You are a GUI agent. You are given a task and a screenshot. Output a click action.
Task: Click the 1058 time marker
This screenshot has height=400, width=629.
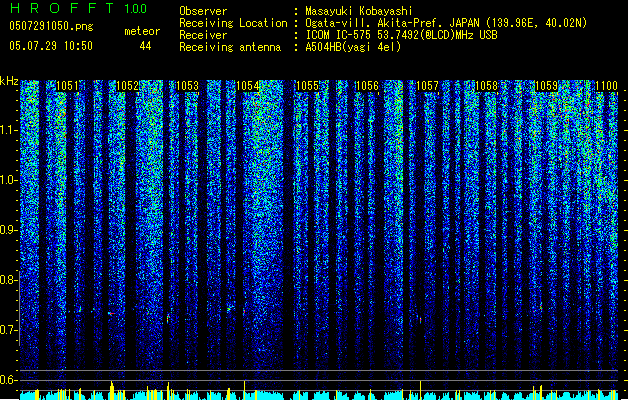click(487, 86)
